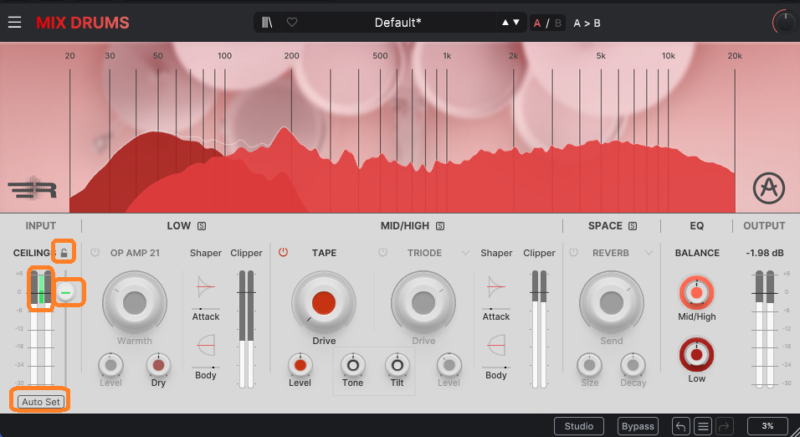Image resolution: width=800 pixels, height=437 pixels.
Task: Solo the SPACE section
Action: [632, 226]
